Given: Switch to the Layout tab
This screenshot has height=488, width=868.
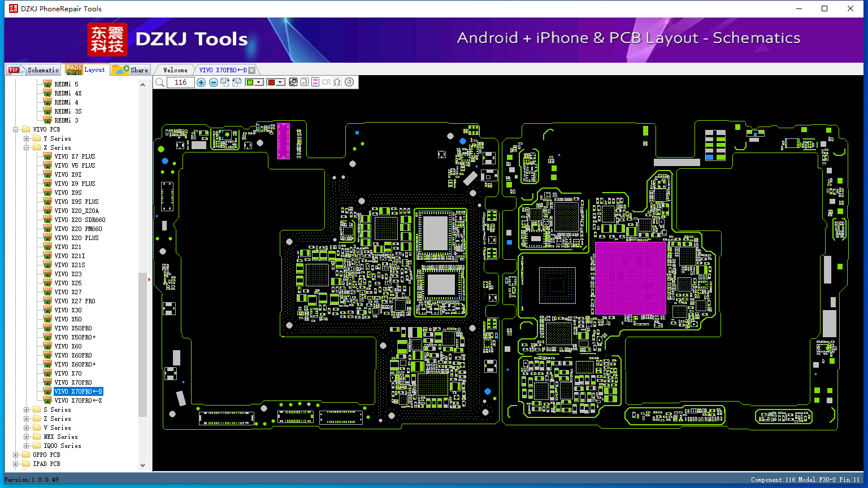Looking at the screenshot, I should tap(85, 69).
